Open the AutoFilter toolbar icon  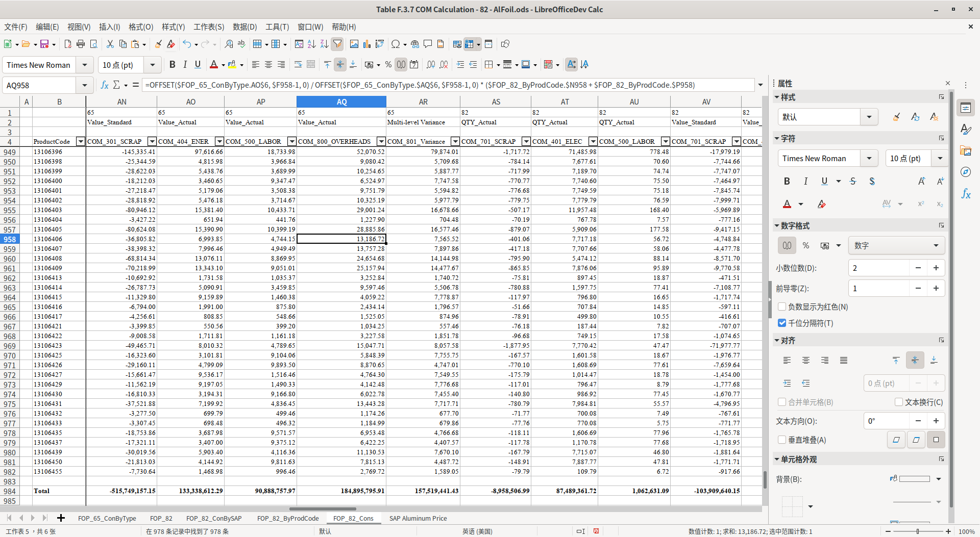point(337,44)
